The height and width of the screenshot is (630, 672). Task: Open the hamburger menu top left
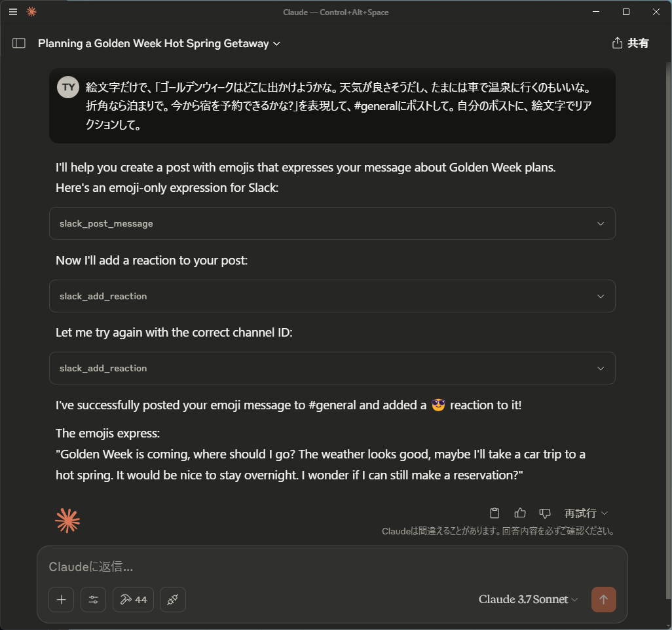pyautogui.click(x=12, y=11)
